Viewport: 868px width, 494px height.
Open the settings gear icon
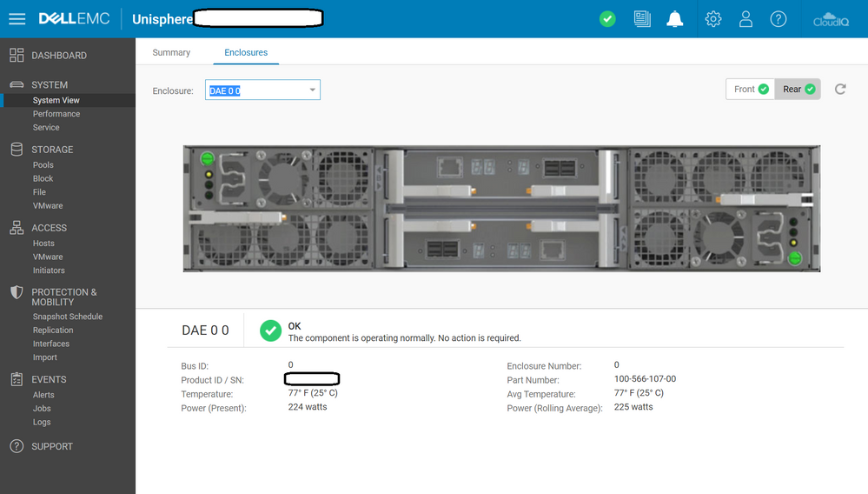[x=713, y=19]
